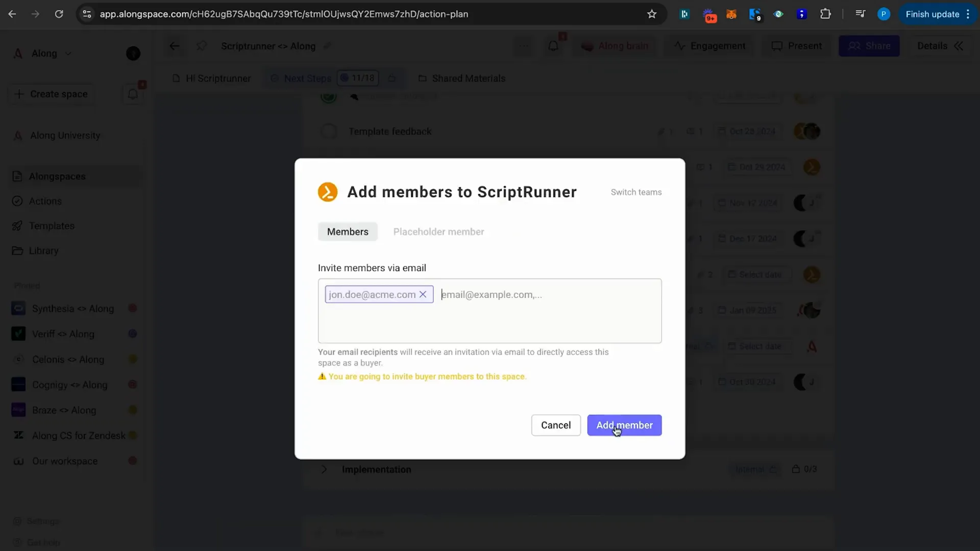Remove jon.doe@acme.com email tag
The image size is (980, 551).
pos(423,294)
